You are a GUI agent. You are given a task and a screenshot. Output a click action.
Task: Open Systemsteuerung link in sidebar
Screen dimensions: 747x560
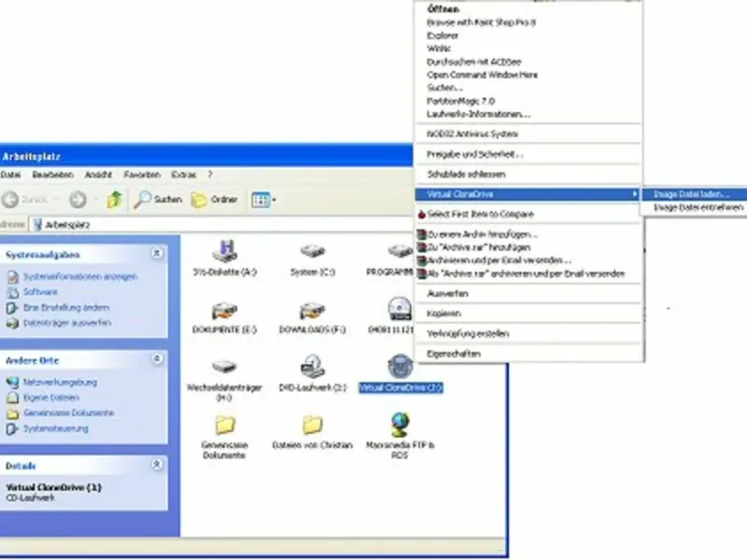(x=56, y=428)
